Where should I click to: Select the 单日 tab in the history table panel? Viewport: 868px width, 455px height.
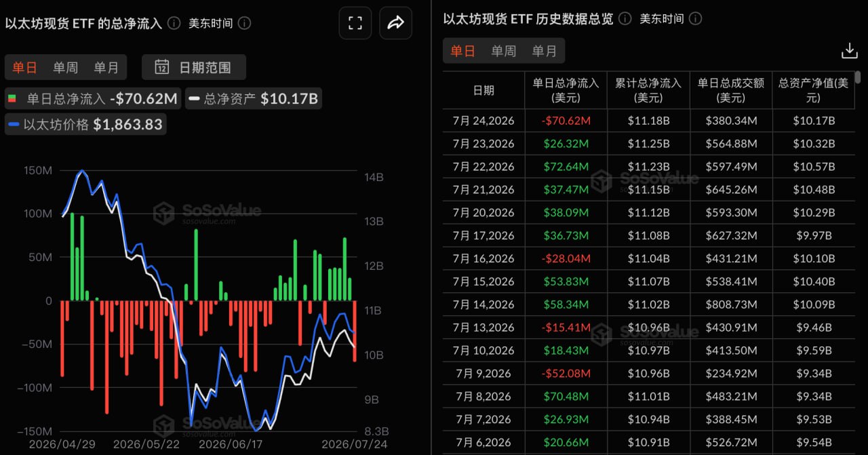[x=462, y=51]
